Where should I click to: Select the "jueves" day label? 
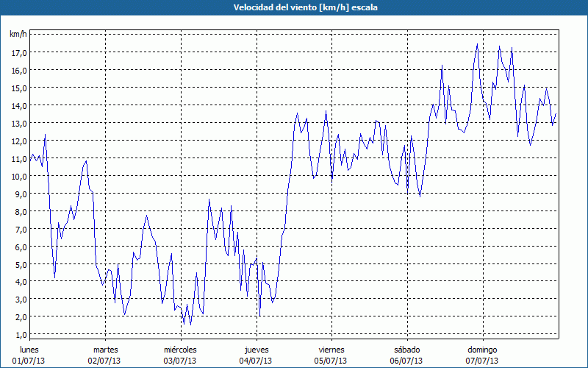[256, 350]
